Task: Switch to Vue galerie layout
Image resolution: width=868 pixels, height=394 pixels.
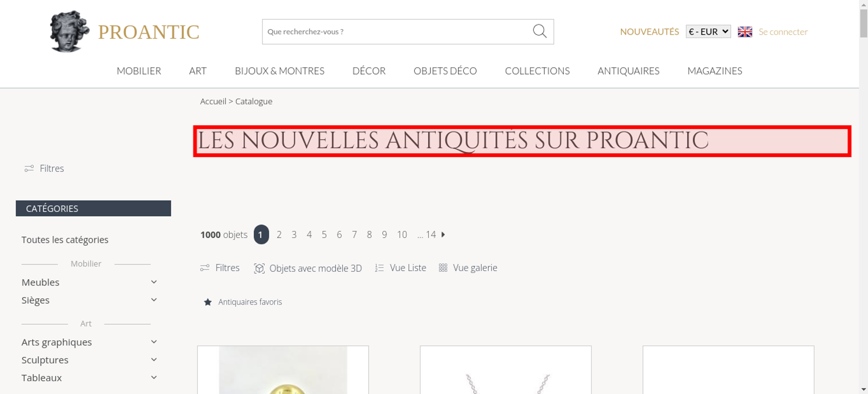Action: [x=468, y=268]
